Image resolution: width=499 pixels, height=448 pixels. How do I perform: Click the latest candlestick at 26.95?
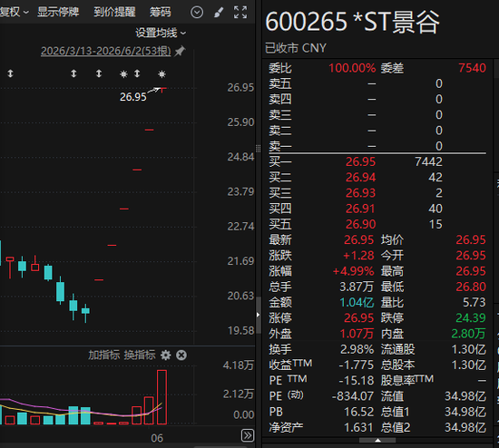pos(162,90)
